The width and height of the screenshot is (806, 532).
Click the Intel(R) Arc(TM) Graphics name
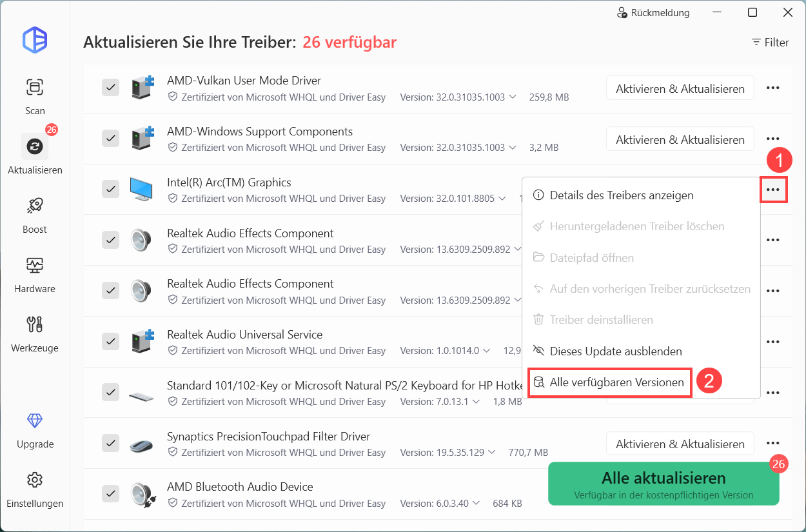pos(229,182)
